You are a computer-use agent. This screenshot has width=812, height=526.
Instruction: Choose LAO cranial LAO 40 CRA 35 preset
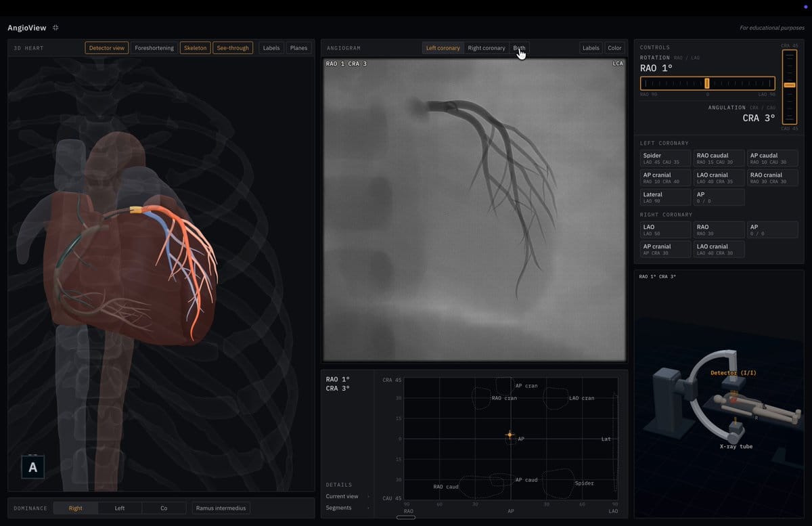coord(719,178)
